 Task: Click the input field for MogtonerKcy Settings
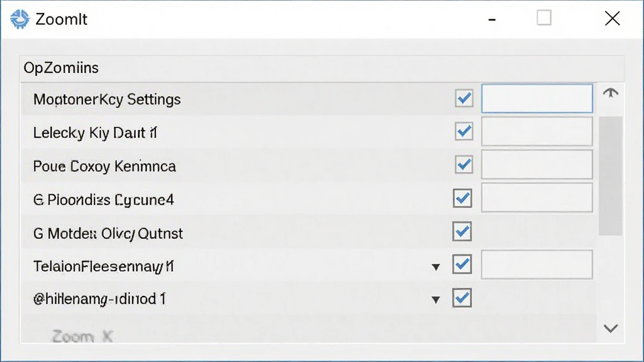pos(537,99)
